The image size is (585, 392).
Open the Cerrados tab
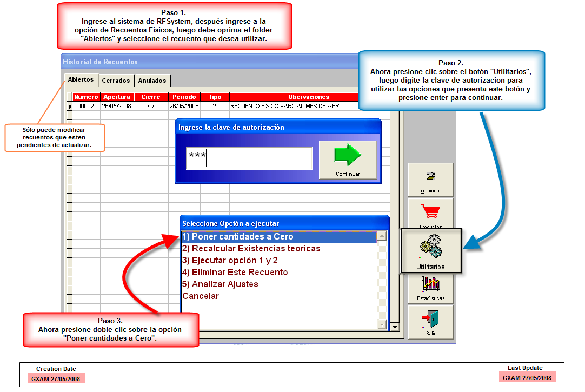(116, 81)
